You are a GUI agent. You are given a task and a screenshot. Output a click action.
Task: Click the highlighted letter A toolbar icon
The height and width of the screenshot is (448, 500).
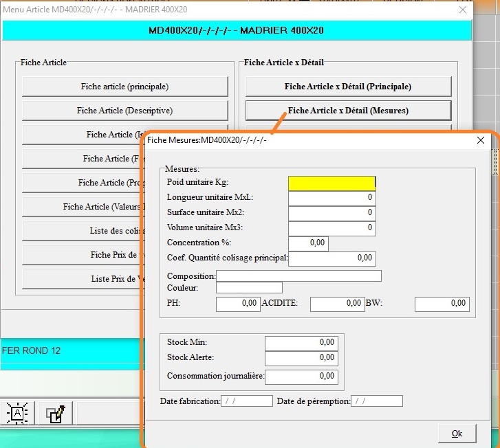[17, 414]
